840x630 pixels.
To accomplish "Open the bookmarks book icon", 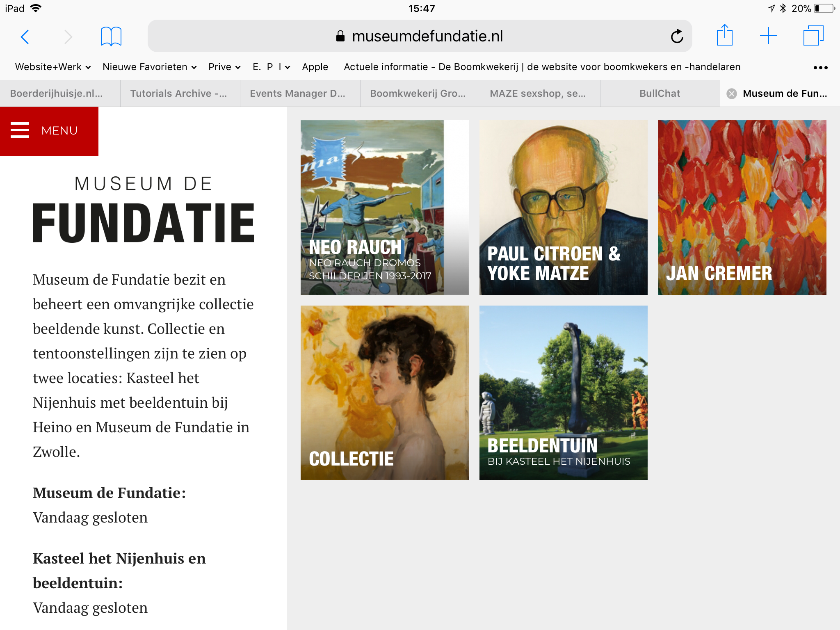I will tap(111, 37).
